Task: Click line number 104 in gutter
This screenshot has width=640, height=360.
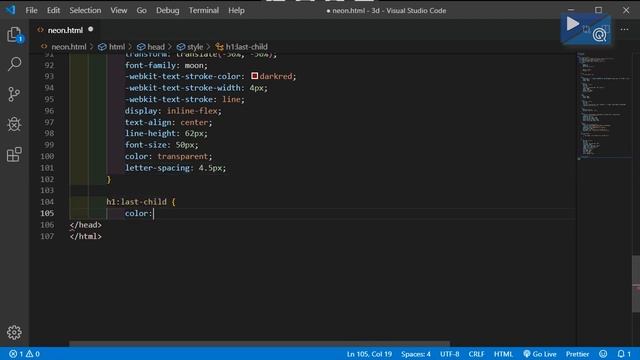Action: tap(47, 202)
